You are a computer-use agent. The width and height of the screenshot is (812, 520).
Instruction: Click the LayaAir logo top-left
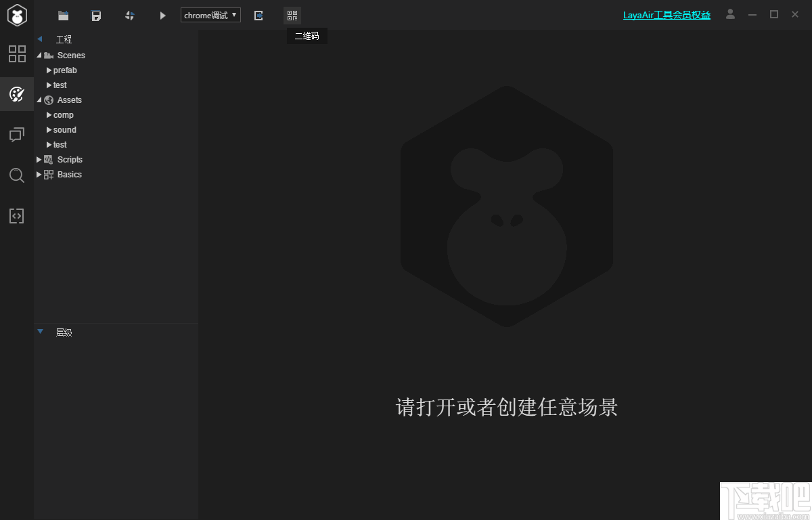tap(16, 15)
